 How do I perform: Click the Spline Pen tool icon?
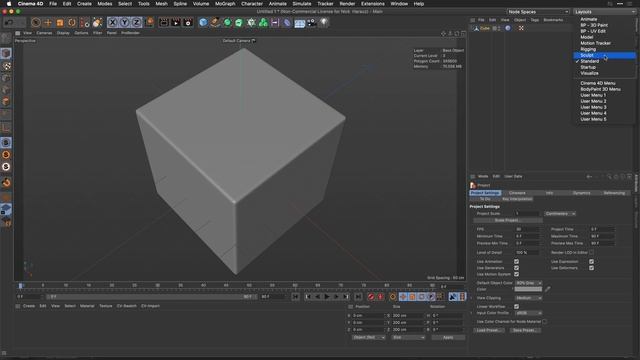215,23
